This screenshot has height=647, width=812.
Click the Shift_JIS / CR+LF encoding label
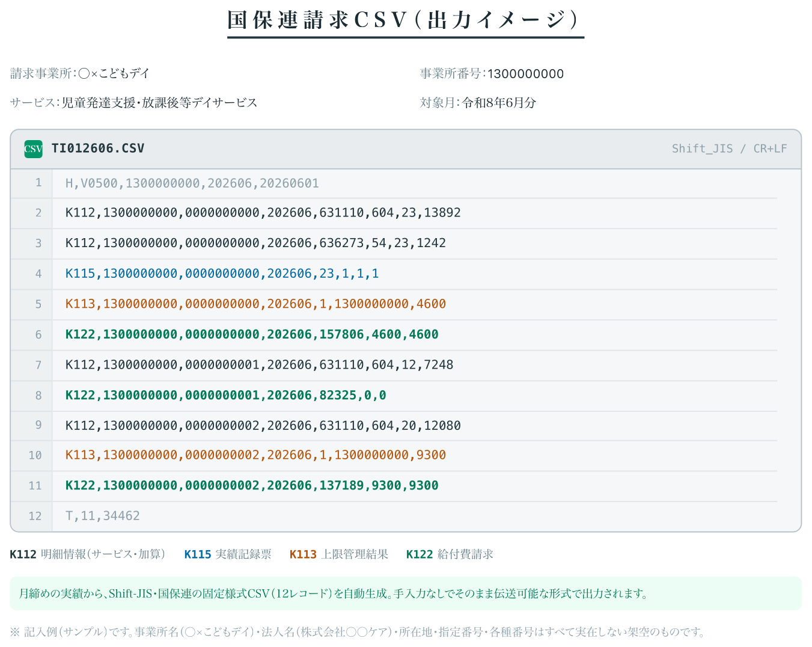[x=729, y=149]
